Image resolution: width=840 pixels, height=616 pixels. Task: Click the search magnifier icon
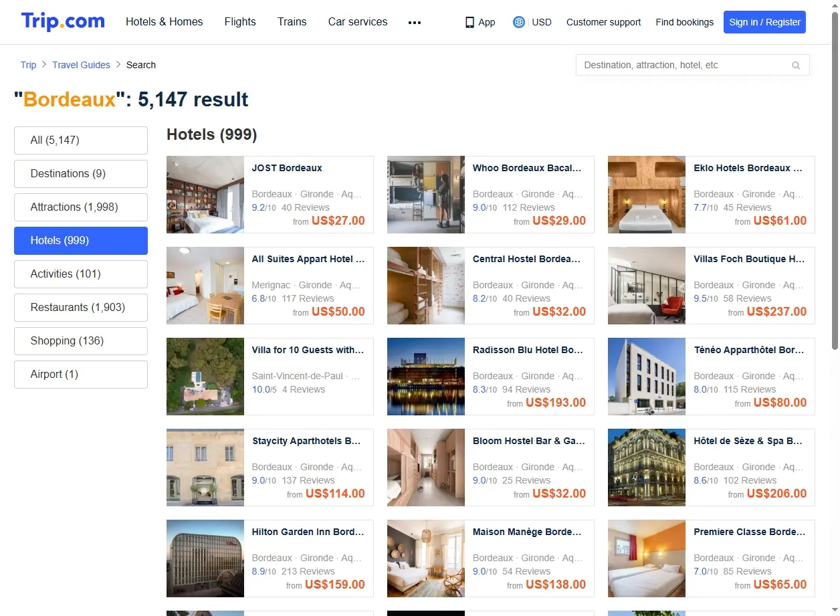pos(796,66)
